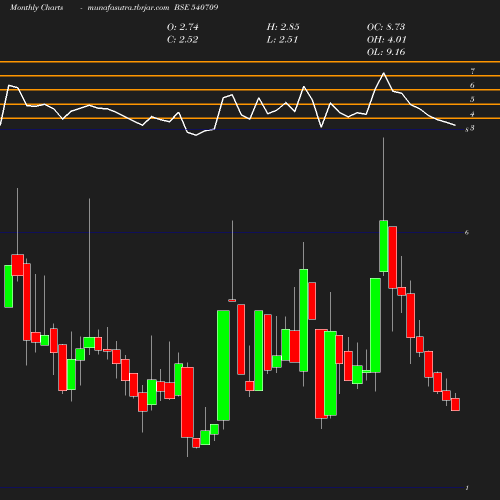The image size is (500, 500).
Task: Select the open value 'O: 2.74'
Action: 183,27
